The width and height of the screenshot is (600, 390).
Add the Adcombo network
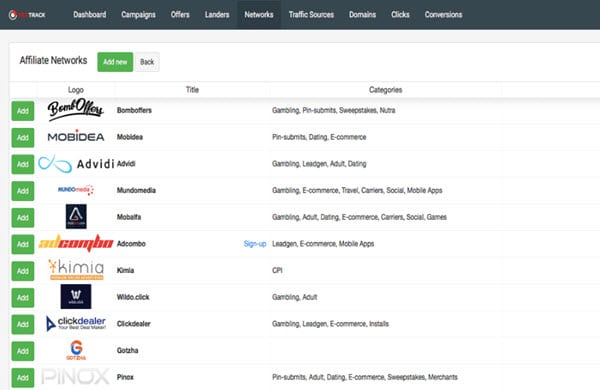tap(23, 244)
